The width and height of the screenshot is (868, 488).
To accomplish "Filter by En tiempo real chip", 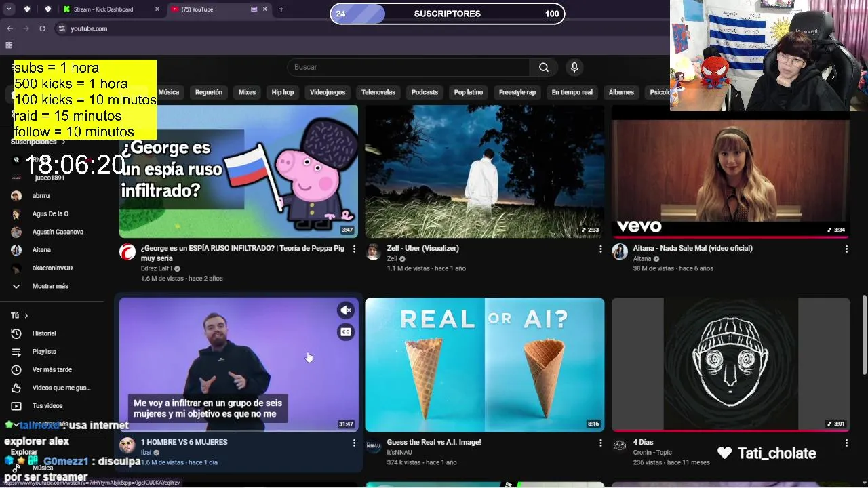I will pyautogui.click(x=572, y=92).
